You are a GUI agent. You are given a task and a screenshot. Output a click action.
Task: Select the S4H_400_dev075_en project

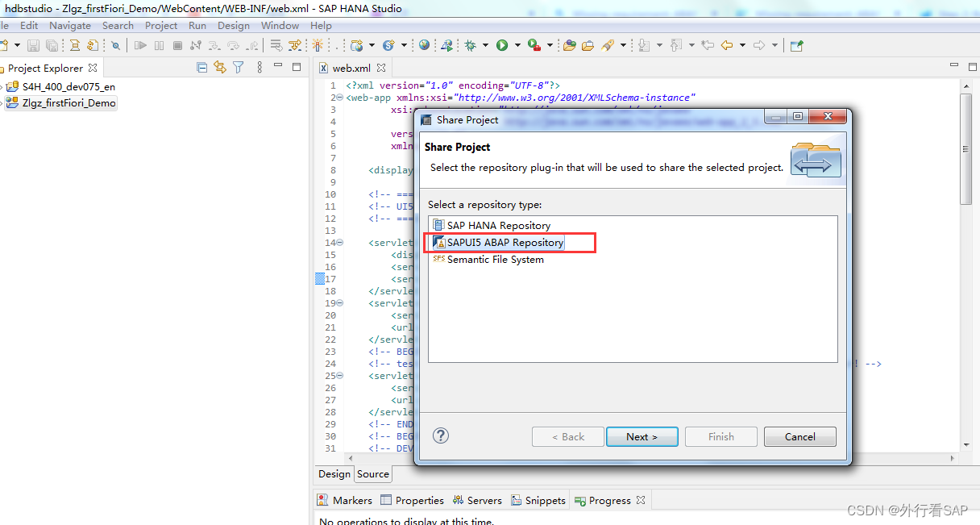point(61,86)
